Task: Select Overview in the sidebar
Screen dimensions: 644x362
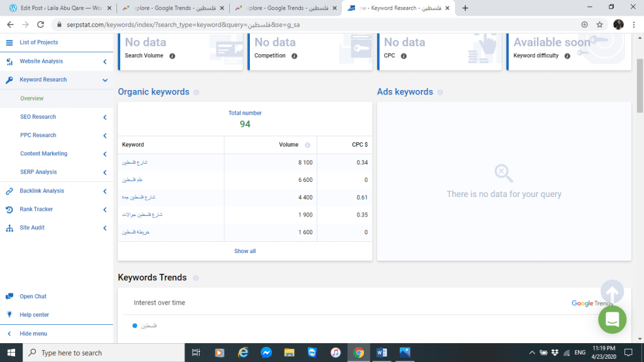Action: [31, 99]
